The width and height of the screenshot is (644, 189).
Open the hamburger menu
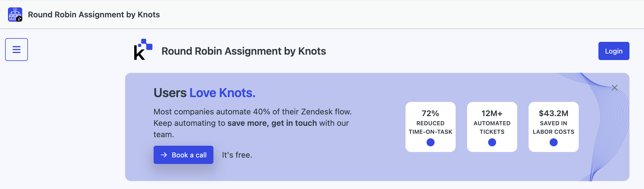[17, 50]
